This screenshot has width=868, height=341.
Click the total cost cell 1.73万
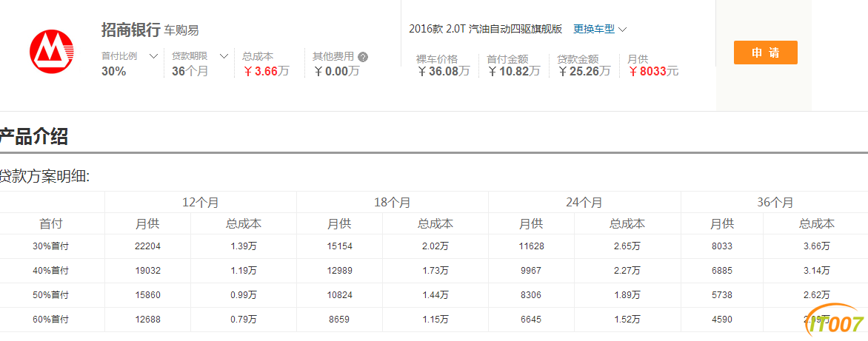coord(435,271)
